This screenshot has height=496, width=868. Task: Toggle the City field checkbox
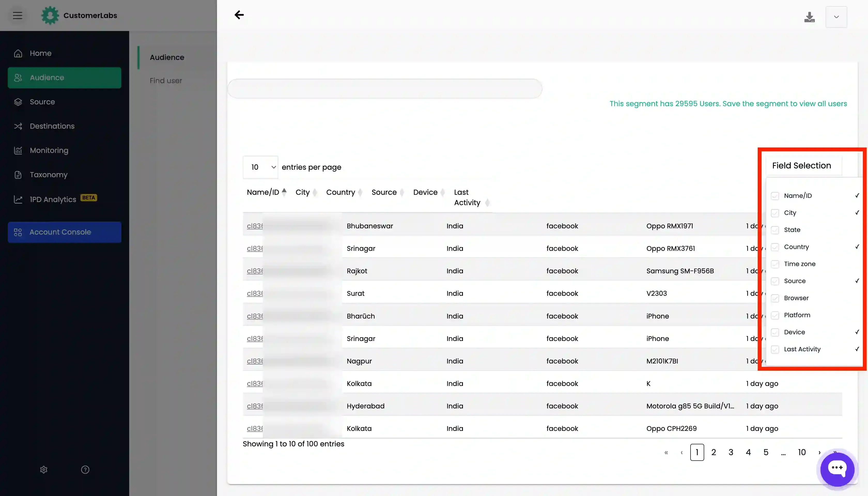(775, 213)
